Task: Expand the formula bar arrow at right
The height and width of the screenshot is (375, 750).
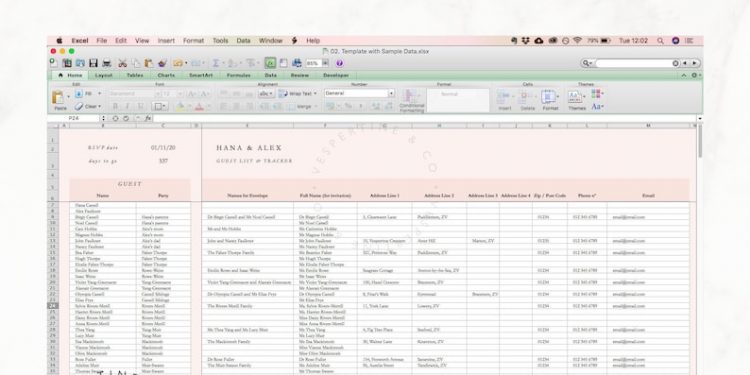Action: click(x=700, y=118)
